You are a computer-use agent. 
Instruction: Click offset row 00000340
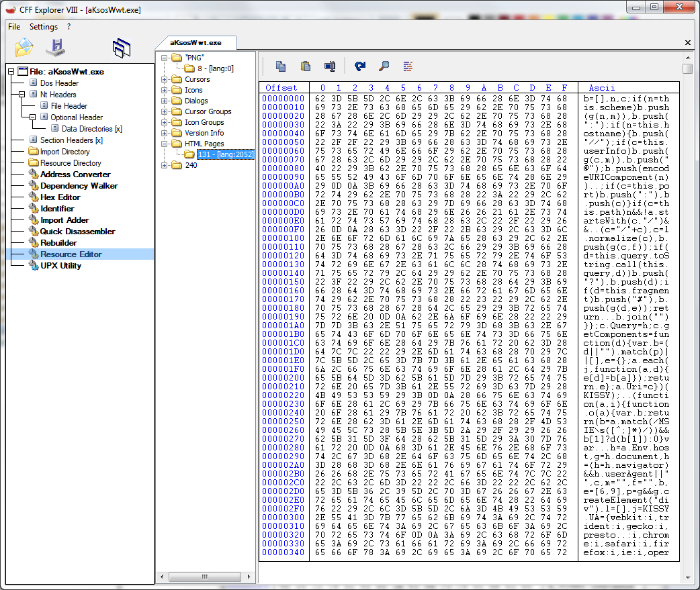283,552
